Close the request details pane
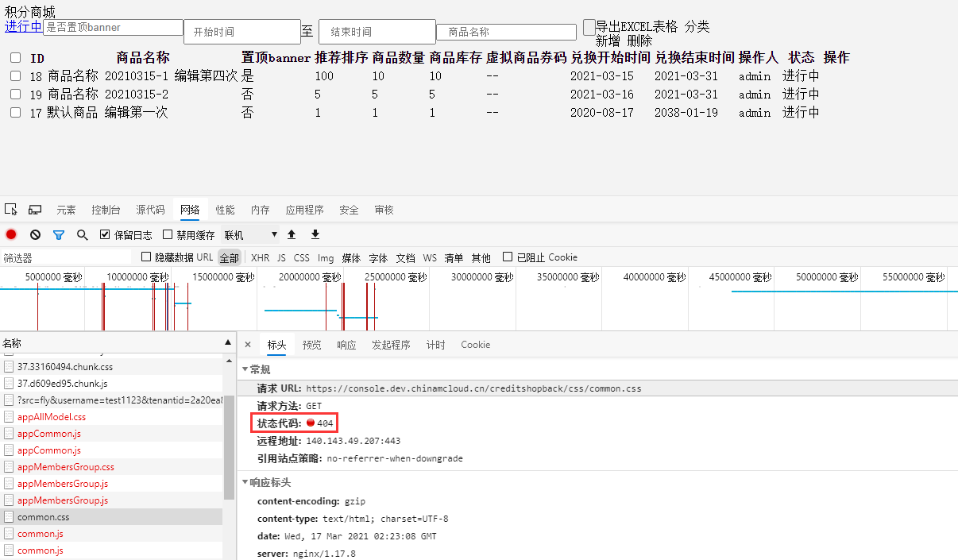Image resolution: width=958 pixels, height=560 pixels. point(248,345)
